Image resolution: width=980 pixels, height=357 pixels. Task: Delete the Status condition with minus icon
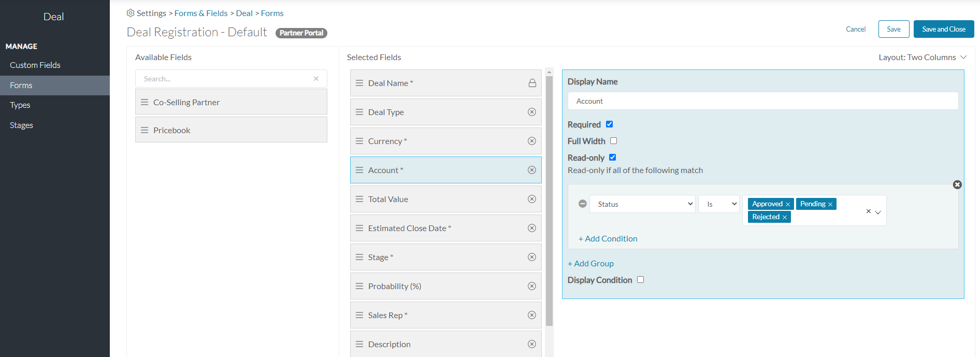583,204
